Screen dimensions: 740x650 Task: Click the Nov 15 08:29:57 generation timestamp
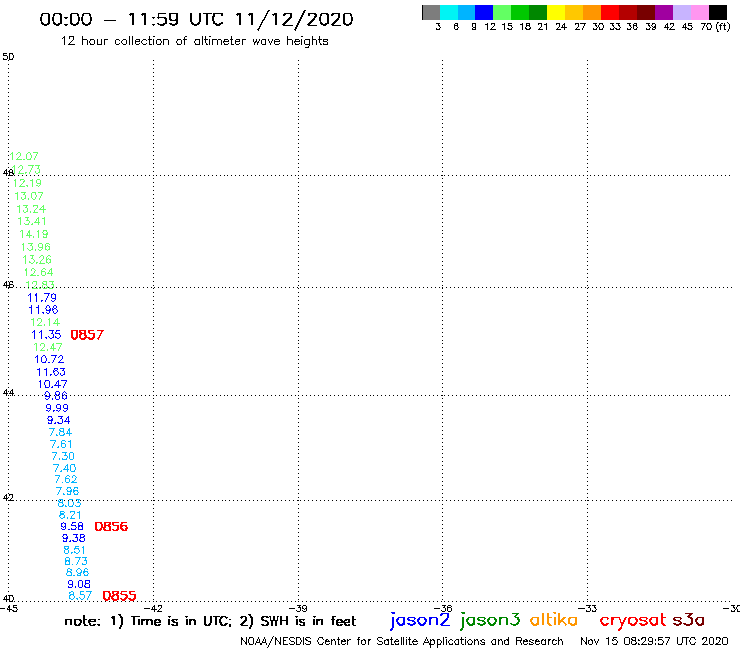[x=654, y=641]
